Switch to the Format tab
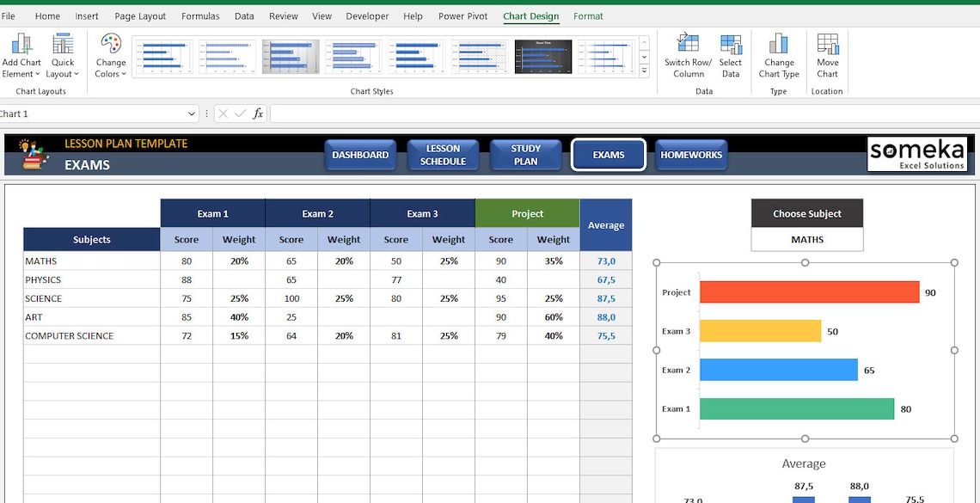The height and width of the screenshot is (503, 980). click(588, 15)
